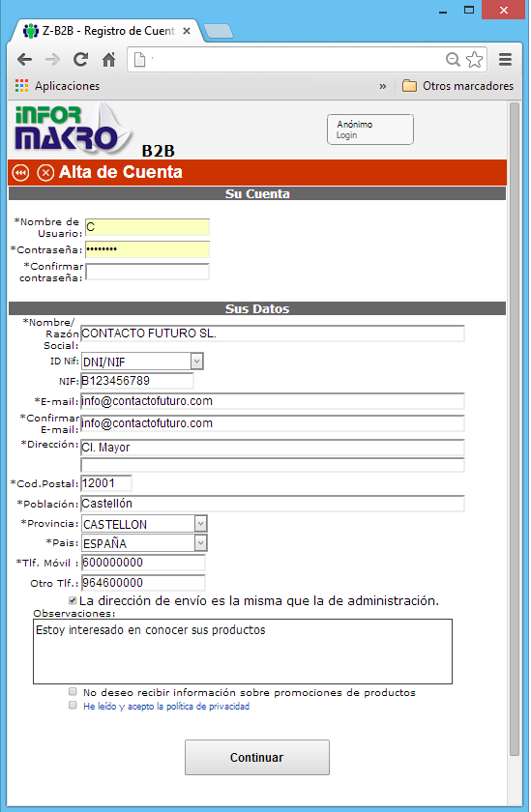
Task: Click the Tlf. Móvil field
Action: click(x=143, y=563)
